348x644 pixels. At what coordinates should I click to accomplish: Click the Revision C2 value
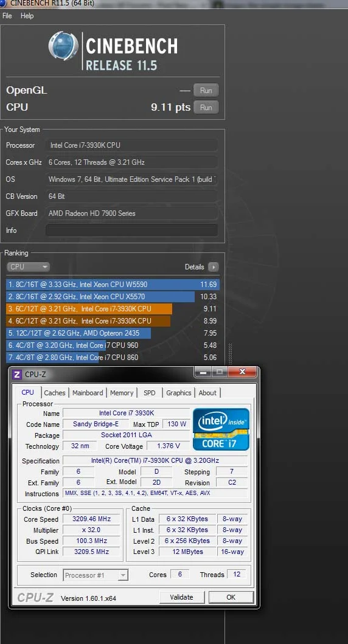click(232, 483)
